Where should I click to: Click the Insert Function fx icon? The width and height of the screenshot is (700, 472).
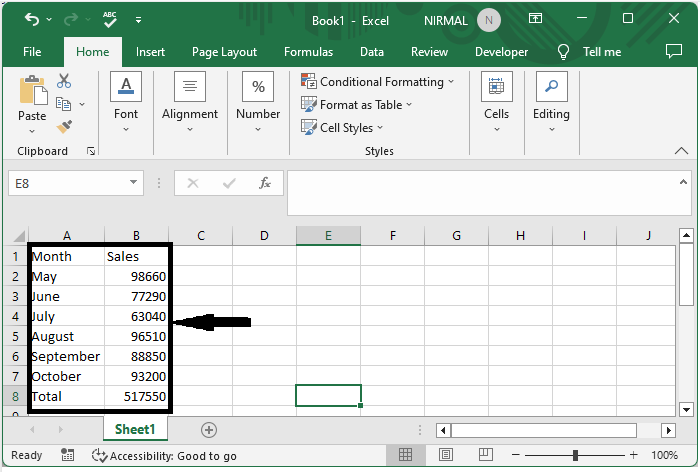coord(265,183)
